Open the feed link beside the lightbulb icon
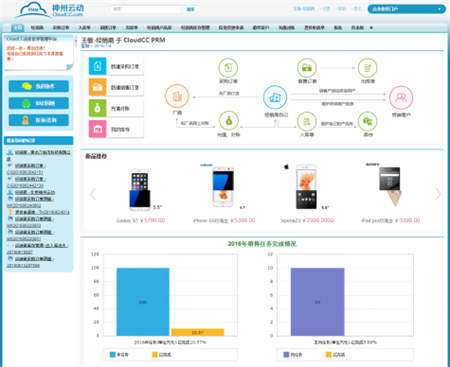This screenshot has width=450, height=367. point(42,212)
